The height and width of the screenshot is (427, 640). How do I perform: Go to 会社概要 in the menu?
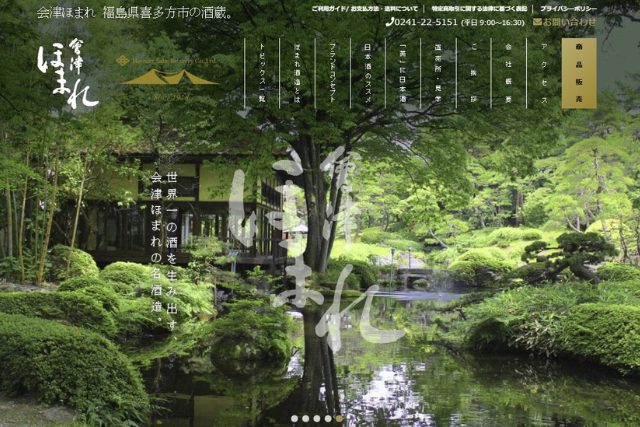(508, 74)
